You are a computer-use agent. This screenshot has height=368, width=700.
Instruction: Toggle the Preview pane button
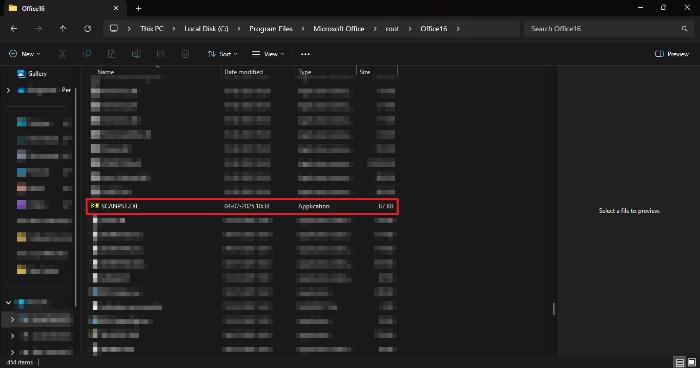pyautogui.click(x=672, y=54)
